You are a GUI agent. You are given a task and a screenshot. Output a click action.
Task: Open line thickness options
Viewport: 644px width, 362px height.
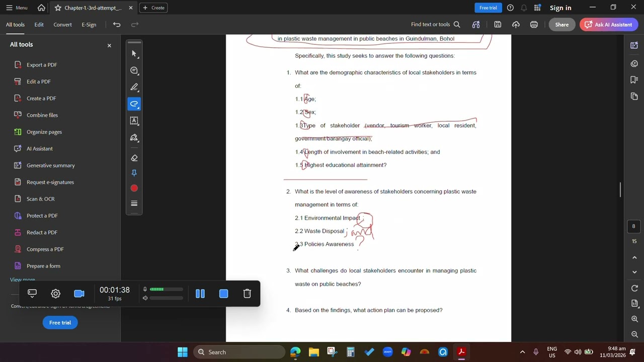[x=134, y=203]
